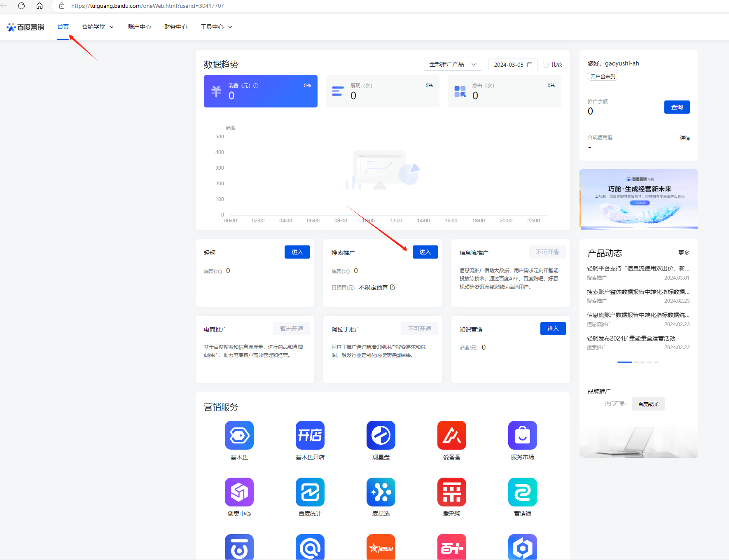Select the 点击(次) metric card

click(x=505, y=91)
